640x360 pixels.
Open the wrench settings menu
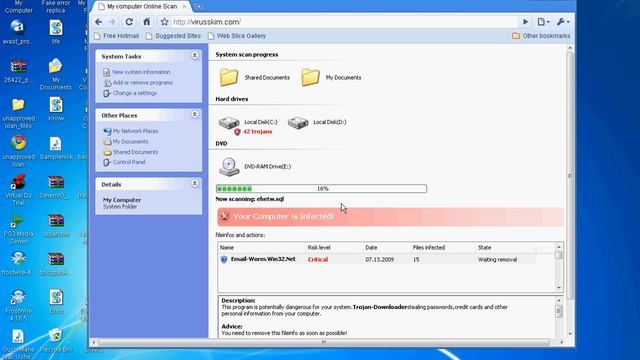pos(563,22)
